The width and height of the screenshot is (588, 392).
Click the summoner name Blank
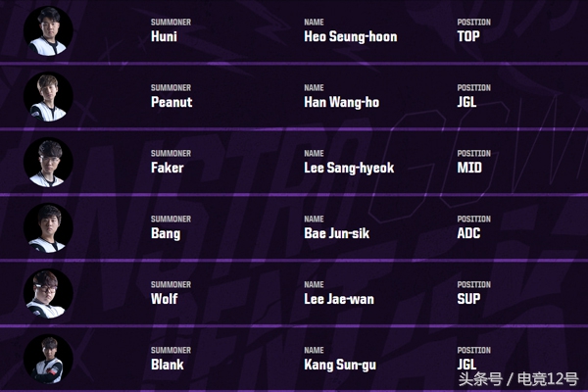168,365
